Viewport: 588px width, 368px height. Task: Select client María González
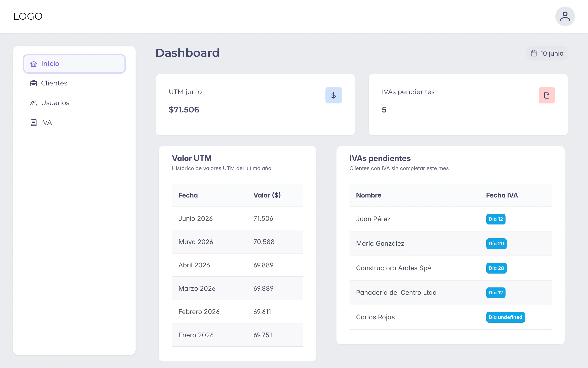[380, 244]
